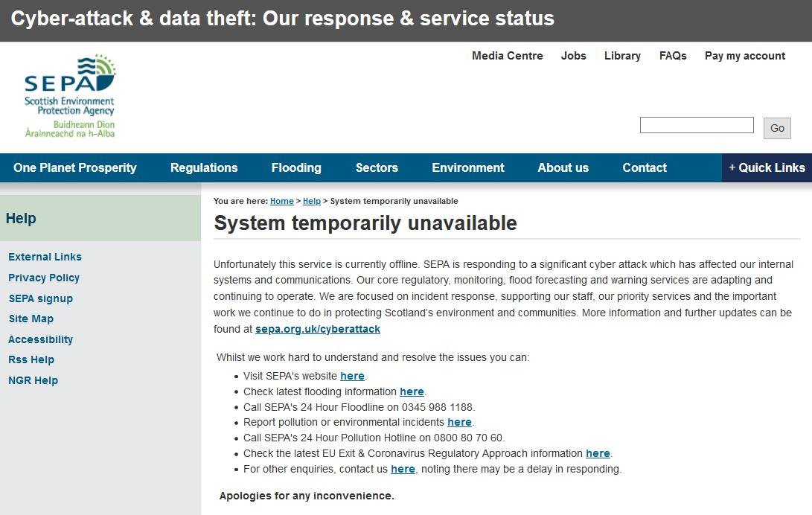This screenshot has height=515, width=812.
Task: Open Privacy Policy in sidebar
Action: coord(44,278)
